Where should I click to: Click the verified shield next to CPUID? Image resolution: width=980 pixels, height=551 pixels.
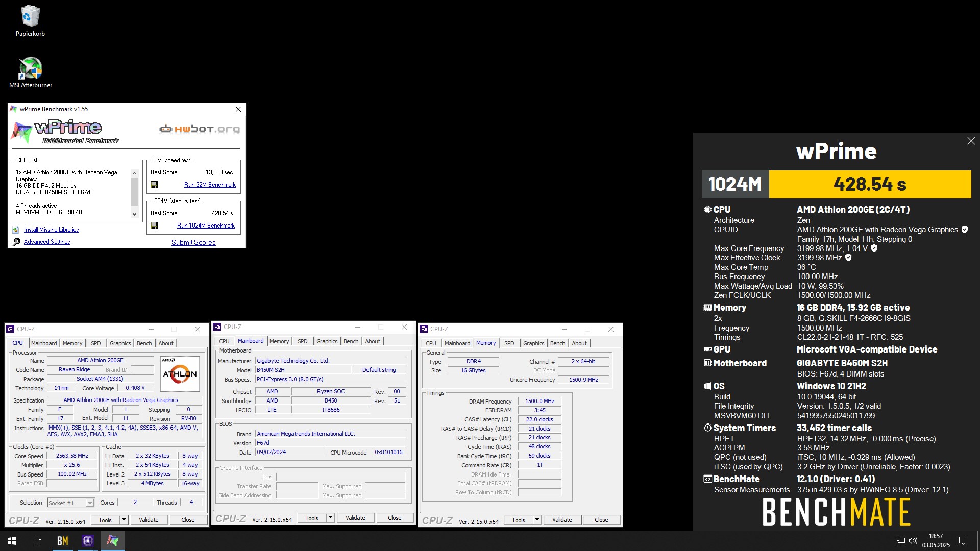coord(964,230)
